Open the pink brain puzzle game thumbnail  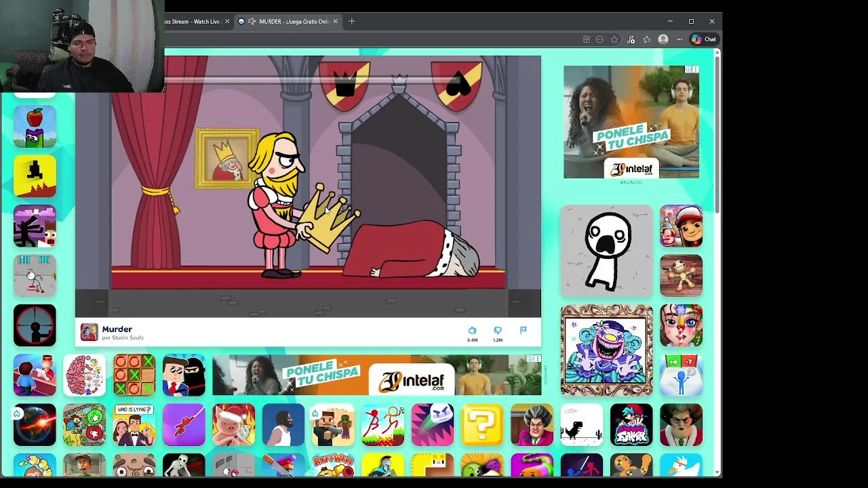click(x=84, y=375)
